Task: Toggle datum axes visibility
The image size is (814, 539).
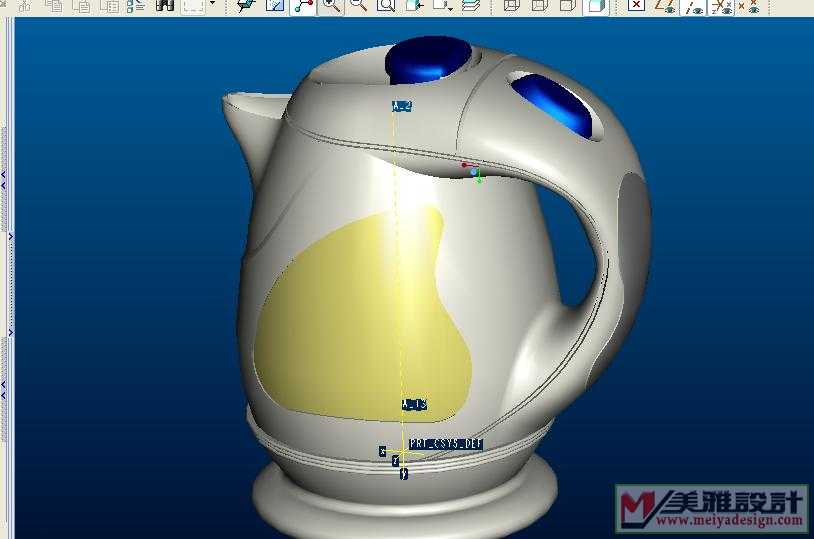Action: tap(692, 5)
